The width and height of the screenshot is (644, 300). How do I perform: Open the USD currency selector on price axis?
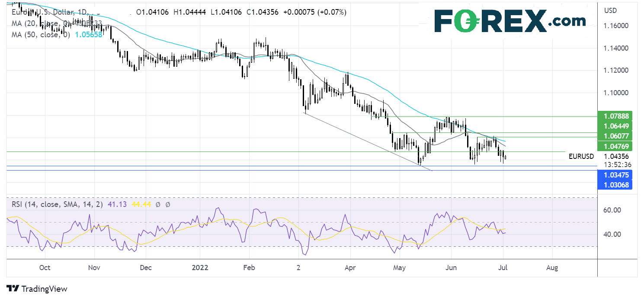tap(610, 10)
